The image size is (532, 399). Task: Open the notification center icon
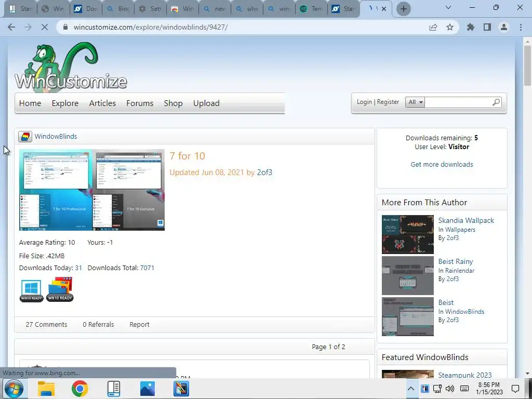(515, 389)
